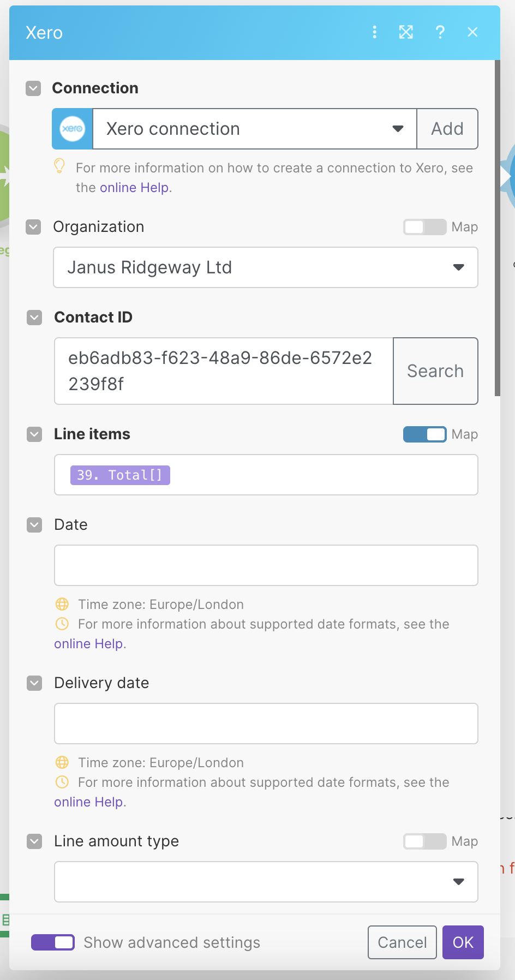Screen dimensions: 515x980
Task: Click into the Date input field
Action: click(x=266, y=565)
